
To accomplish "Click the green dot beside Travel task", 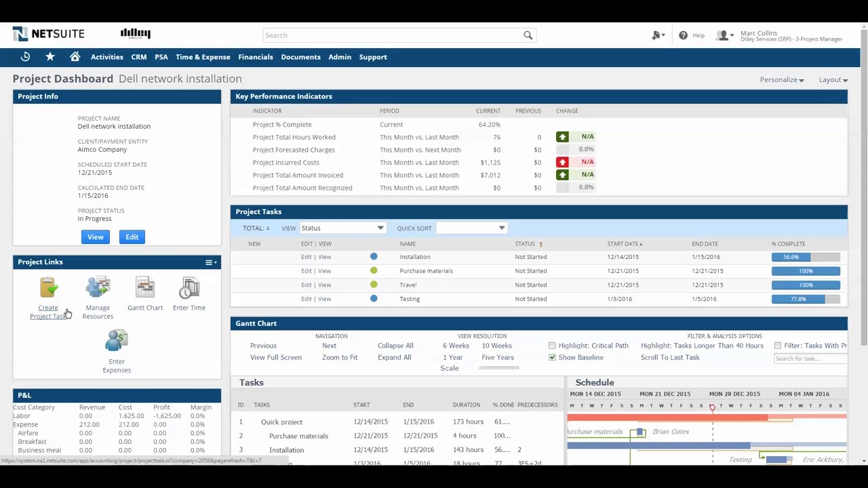I will click(374, 285).
